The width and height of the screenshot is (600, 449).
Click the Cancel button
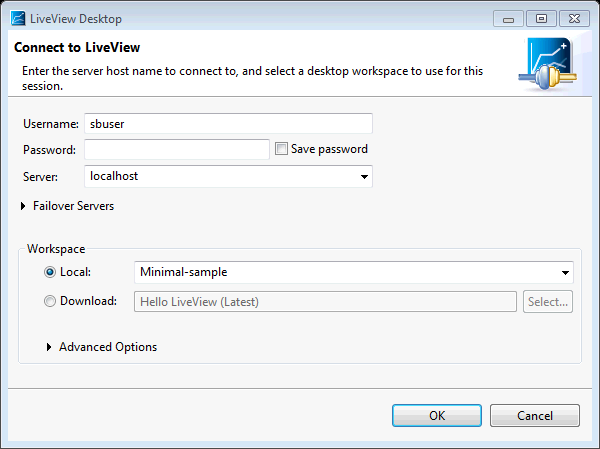click(x=534, y=415)
